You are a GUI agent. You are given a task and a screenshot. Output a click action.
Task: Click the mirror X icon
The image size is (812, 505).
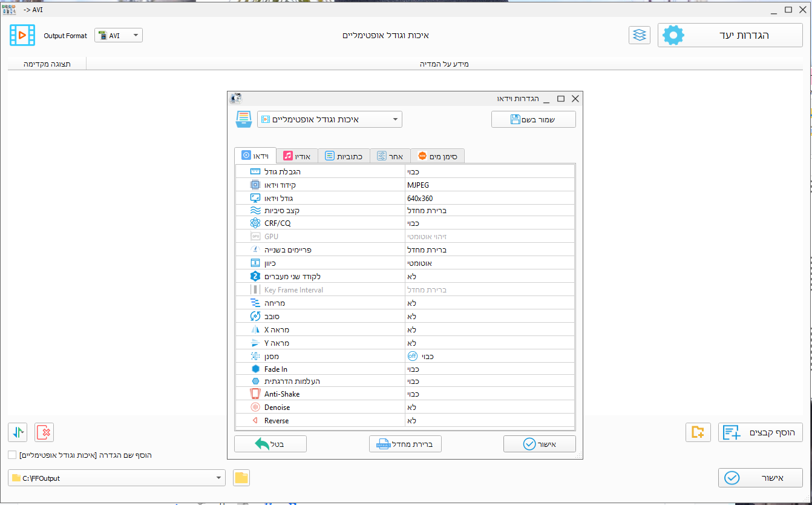click(x=255, y=329)
